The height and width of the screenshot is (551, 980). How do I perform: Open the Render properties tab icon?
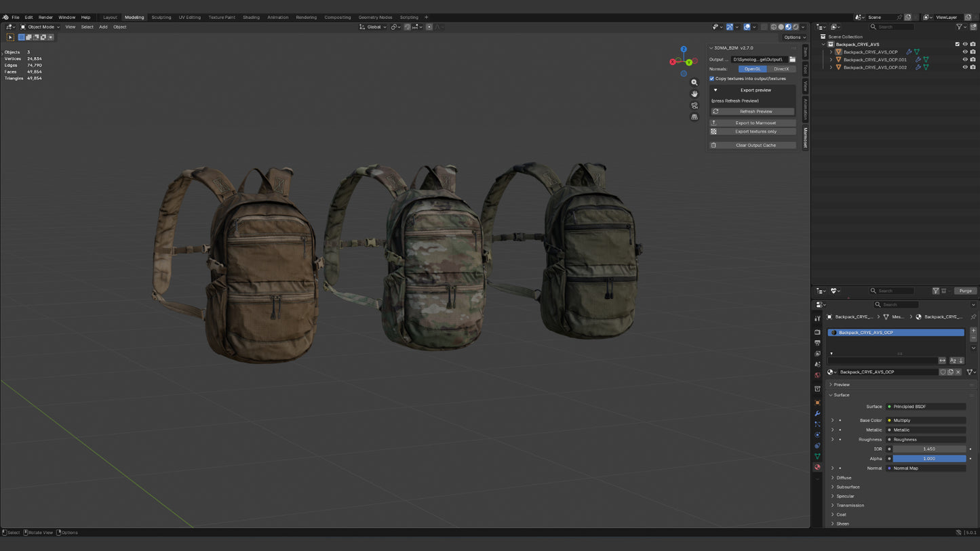pyautogui.click(x=817, y=332)
